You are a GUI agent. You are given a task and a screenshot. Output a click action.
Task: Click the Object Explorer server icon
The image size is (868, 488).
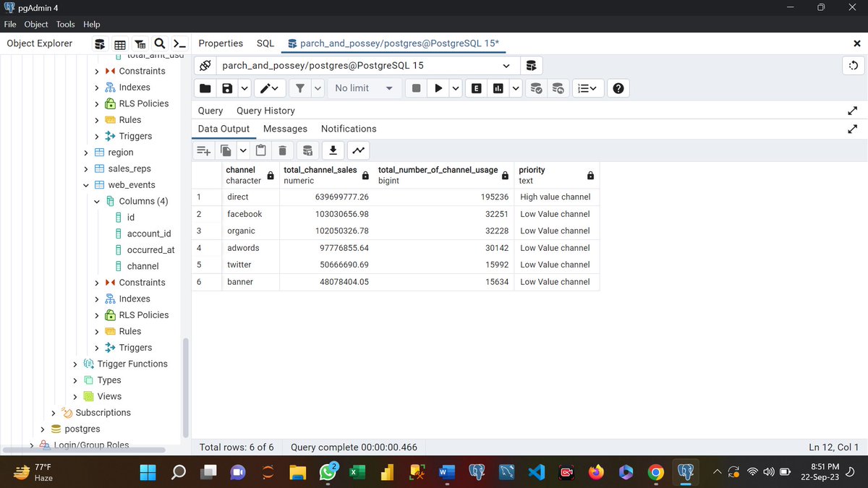pos(100,44)
